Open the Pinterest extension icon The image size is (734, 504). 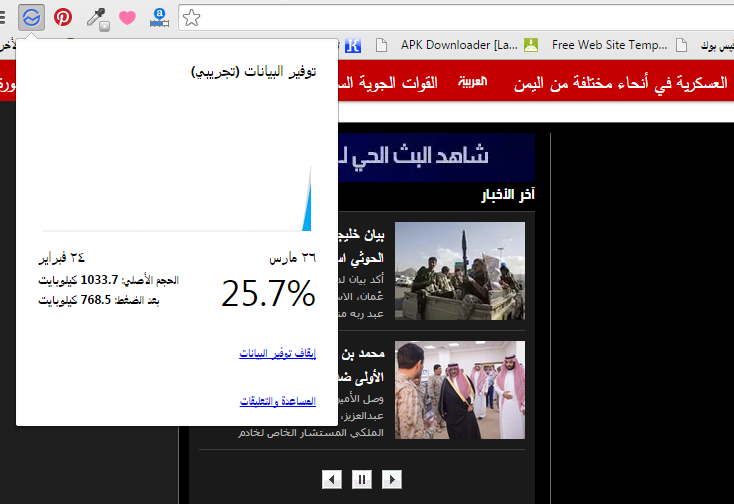63,17
